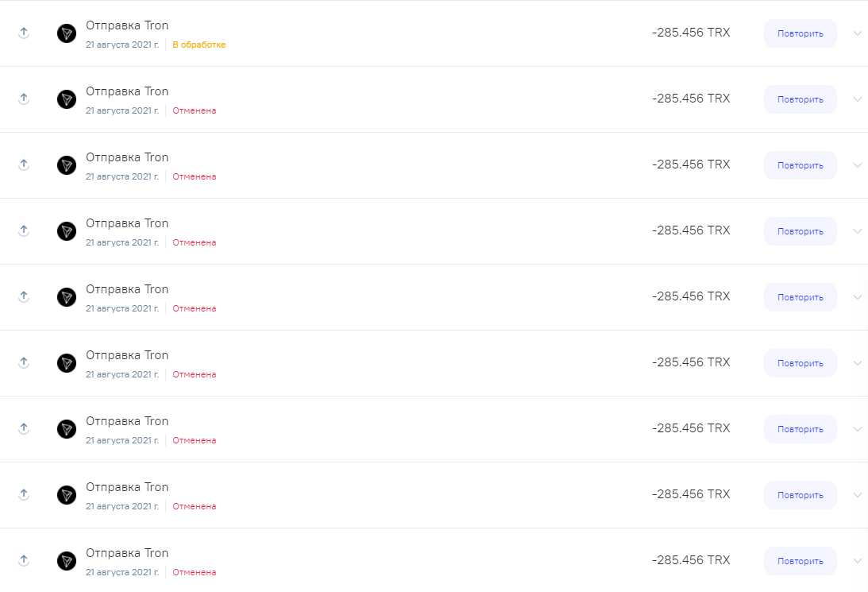The image size is (868, 592).
Task: Click "Повторить" on the third transaction row
Action: point(800,165)
